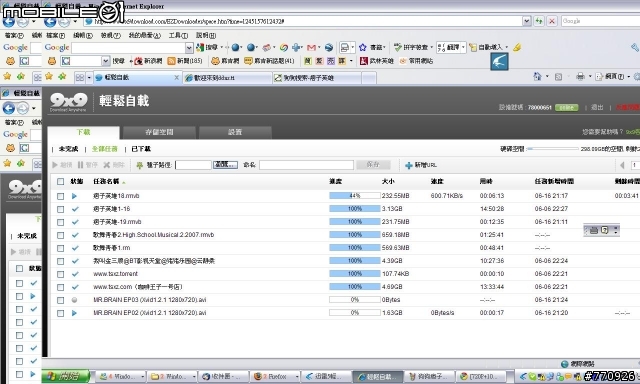The width and height of the screenshot is (640, 384).
Task: Click the favorites star icon beside tabs
Action: click(x=49, y=76)
